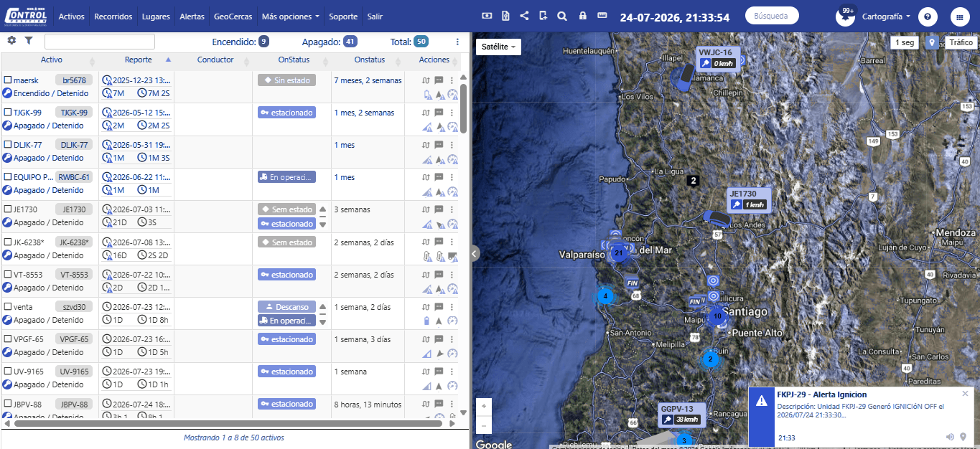The image size is (980, 449).
Task: Click the asset list vertical scrollbar
Action: click(463, 108)
